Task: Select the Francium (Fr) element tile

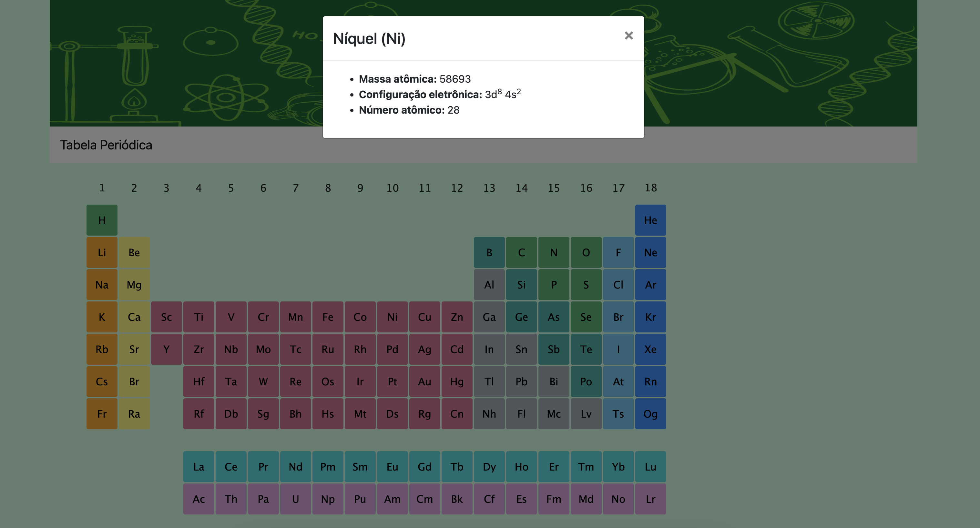Action: click(102, 413)
